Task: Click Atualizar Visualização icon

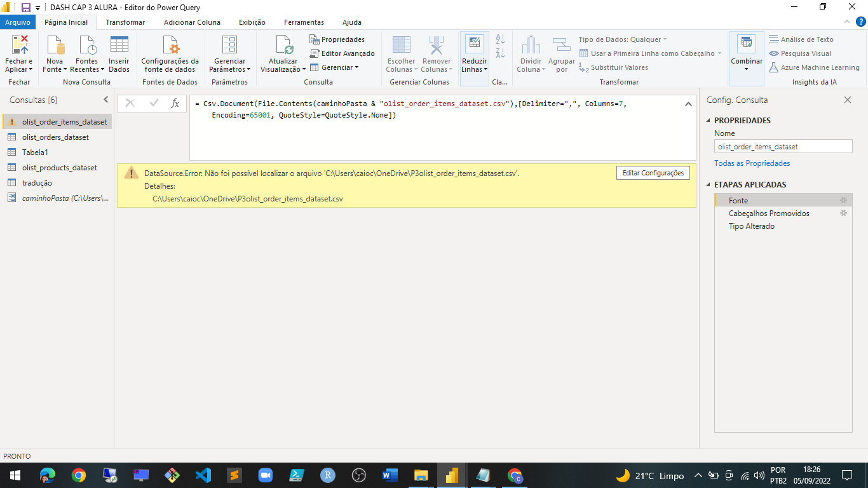Action: pyautogui.click(x=283, y=46)
